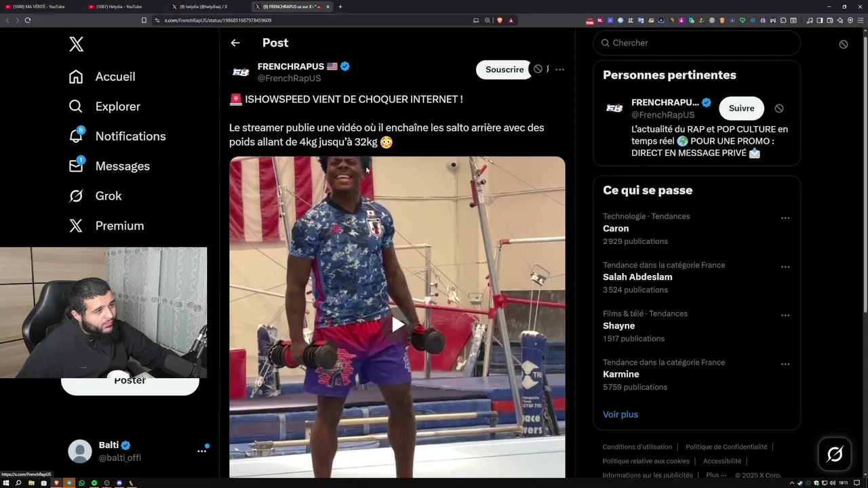
Task: Open more options for the Shayne trend
Action: pos(785,316)
